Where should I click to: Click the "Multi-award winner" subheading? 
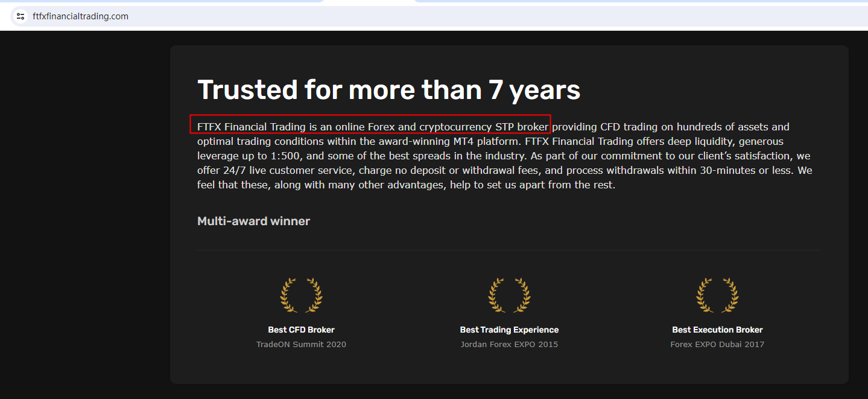tap(253, 221)
